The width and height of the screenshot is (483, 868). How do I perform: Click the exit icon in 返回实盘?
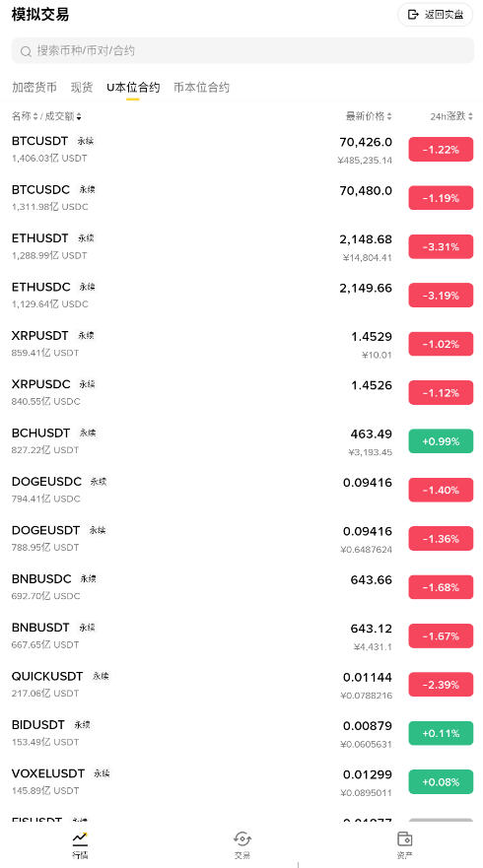point(413,15)
